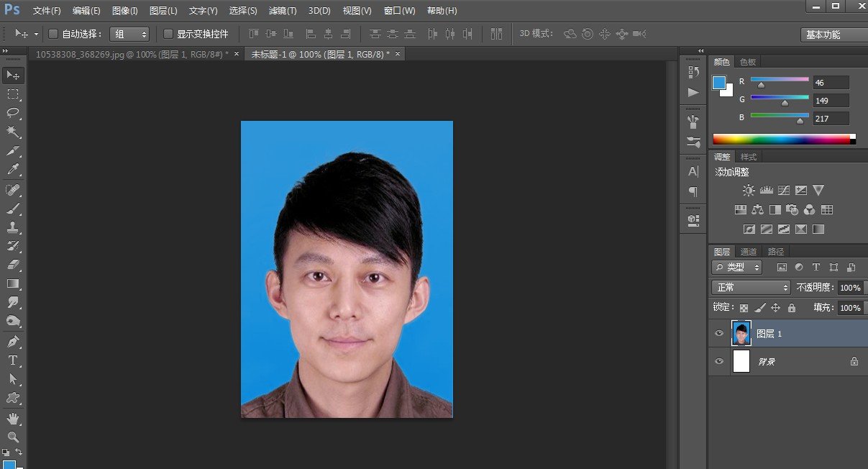
Task: Click the foreground color swatch in 颜色 panel
Action: (719, 83)
